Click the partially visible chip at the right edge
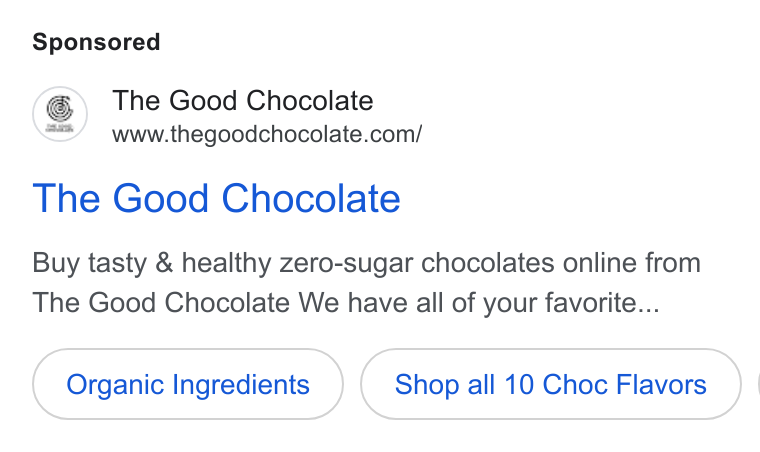 tap(759, 384)
